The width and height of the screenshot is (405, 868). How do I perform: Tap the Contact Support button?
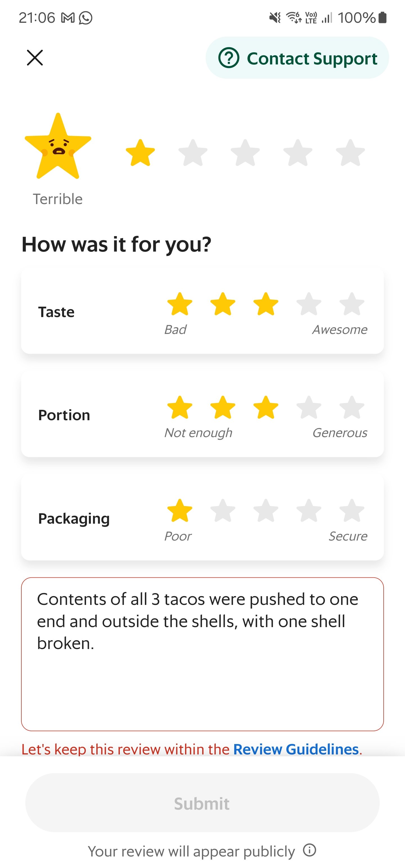pos(297,58)
